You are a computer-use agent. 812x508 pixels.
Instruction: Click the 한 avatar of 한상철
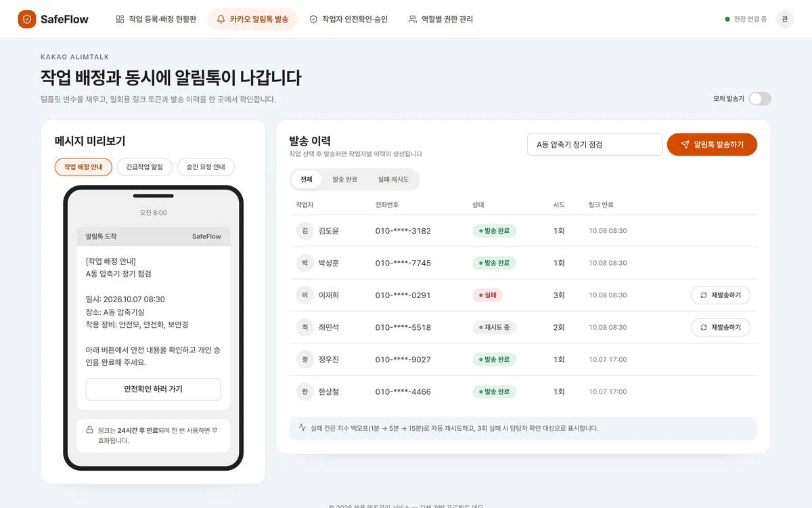[305, 391]
